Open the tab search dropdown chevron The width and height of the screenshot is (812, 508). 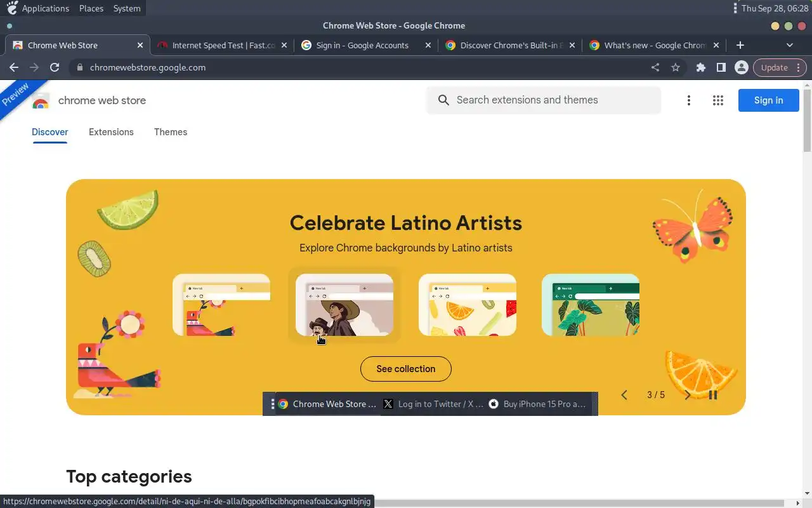[x=790, y=45]
